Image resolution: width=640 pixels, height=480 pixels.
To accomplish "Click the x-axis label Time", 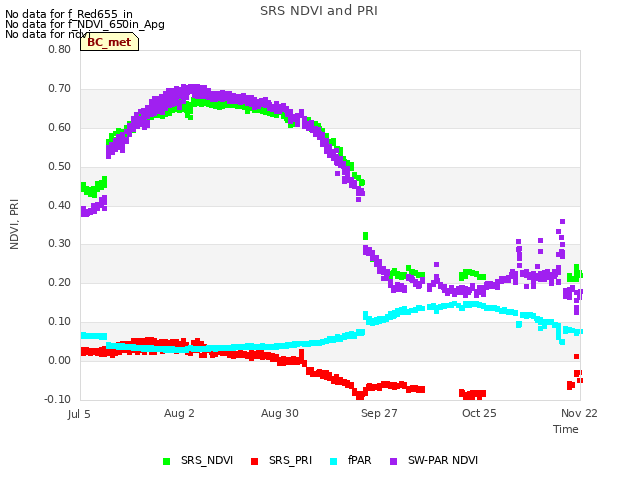I will pyautogui.click(x=566, y=429).
